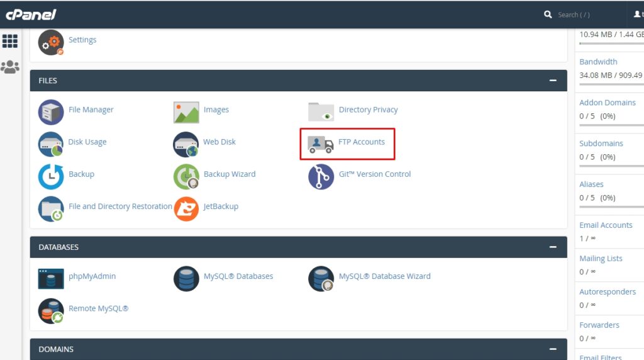Open the Backup Wizard link
644x360 pixels.
pyautogui.click(x=229, y=174)
